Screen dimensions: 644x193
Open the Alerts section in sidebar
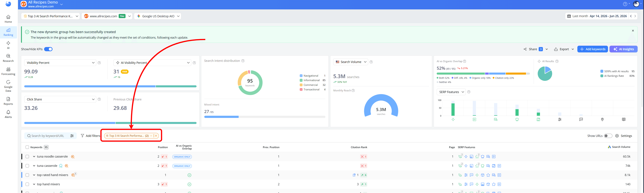tap(8, 114)
